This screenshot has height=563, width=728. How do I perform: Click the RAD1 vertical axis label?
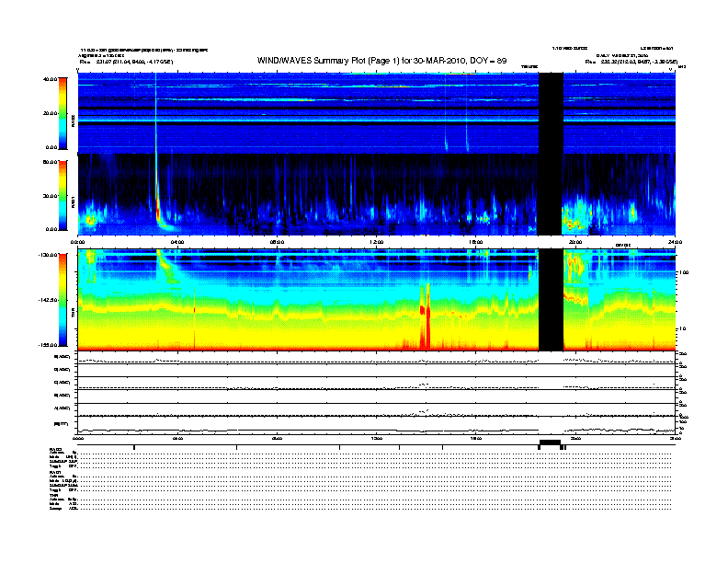coord(73,203)
